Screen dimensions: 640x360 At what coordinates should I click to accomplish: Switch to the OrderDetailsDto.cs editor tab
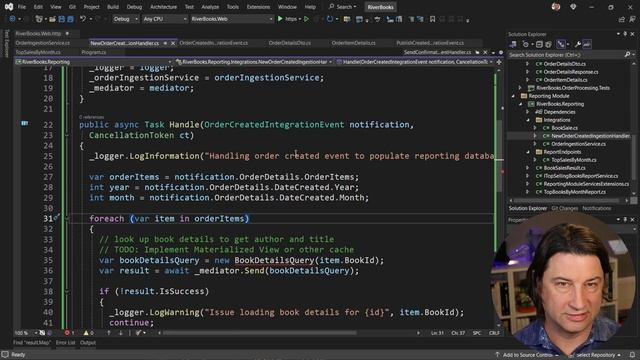pos(290,43)
